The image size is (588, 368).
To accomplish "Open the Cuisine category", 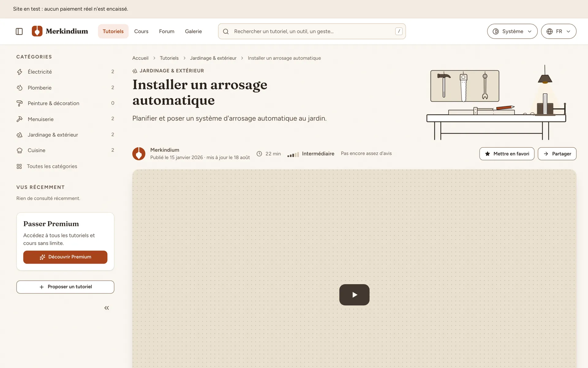I will click(65, 150).
